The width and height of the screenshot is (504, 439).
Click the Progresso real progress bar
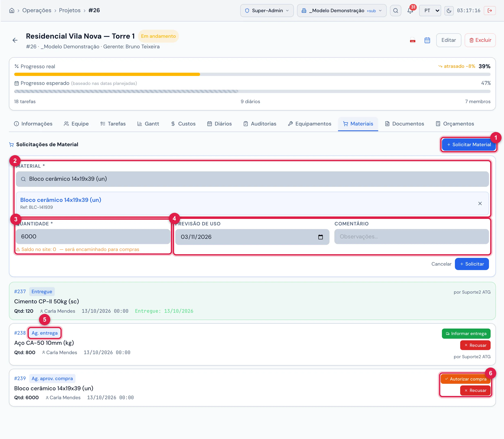coord(252,74)
